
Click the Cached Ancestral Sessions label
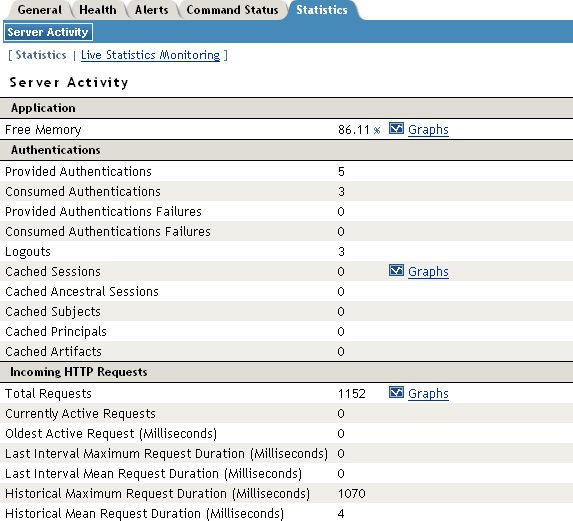tap(82, 292)
